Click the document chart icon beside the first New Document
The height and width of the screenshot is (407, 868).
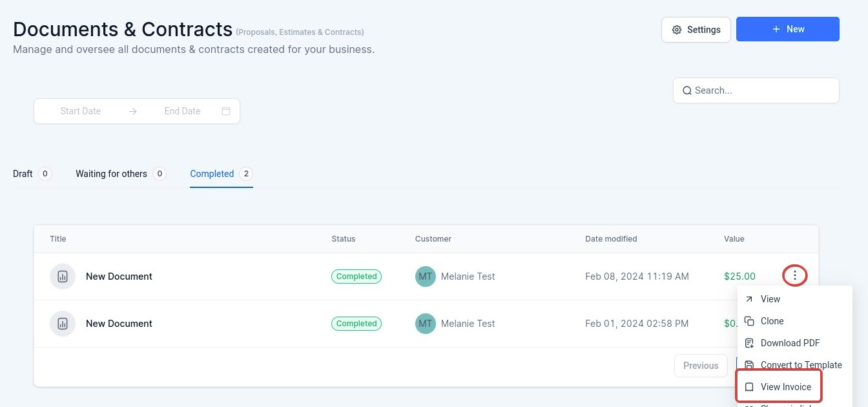point(62,276)
